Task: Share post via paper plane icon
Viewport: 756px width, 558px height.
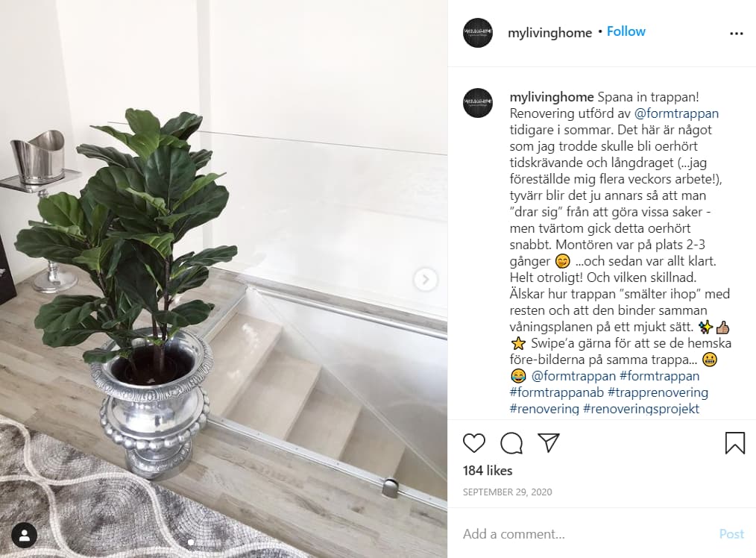Action: 549,442
